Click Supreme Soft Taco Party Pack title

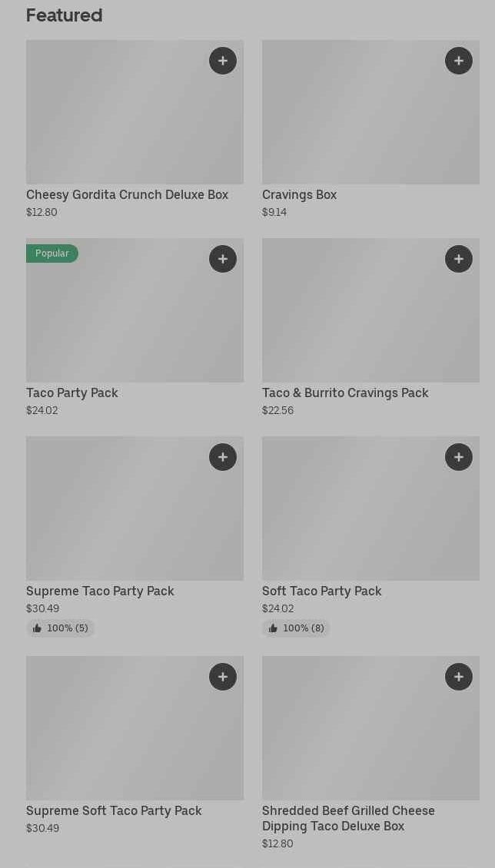[x=114, y=811]
